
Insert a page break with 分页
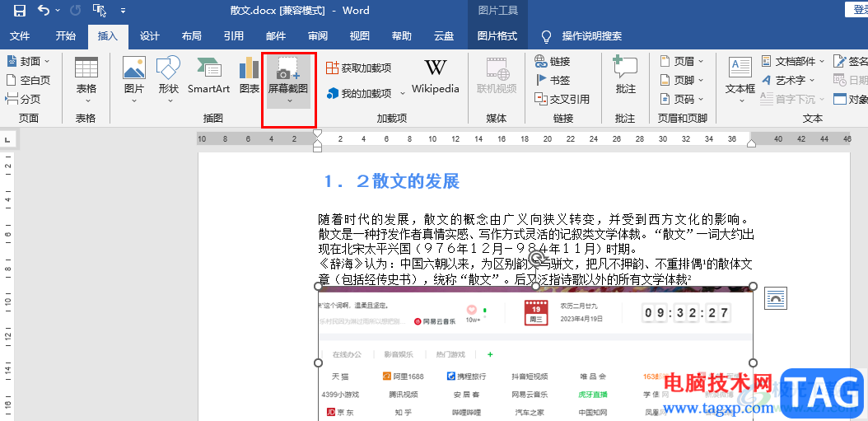(x=23, y=99)
